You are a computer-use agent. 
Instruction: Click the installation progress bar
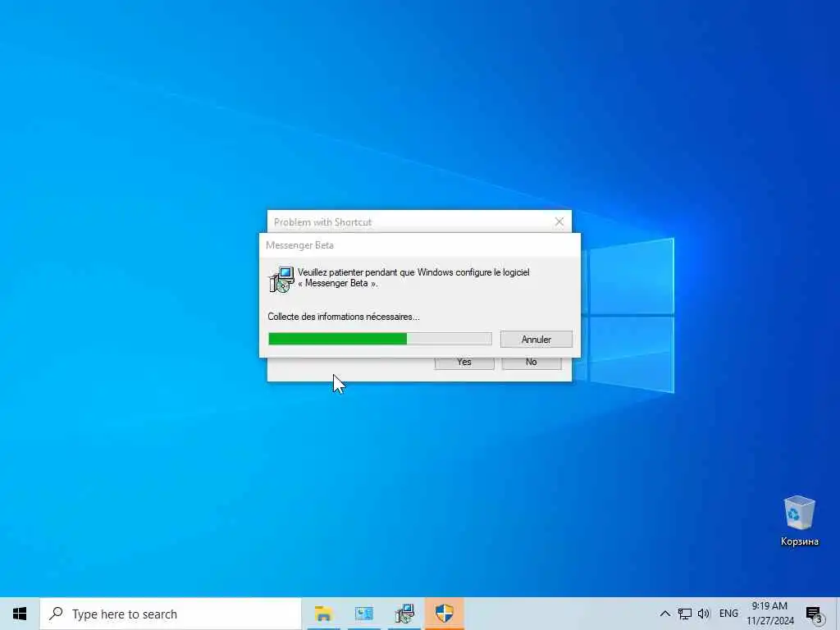point(380,339)
